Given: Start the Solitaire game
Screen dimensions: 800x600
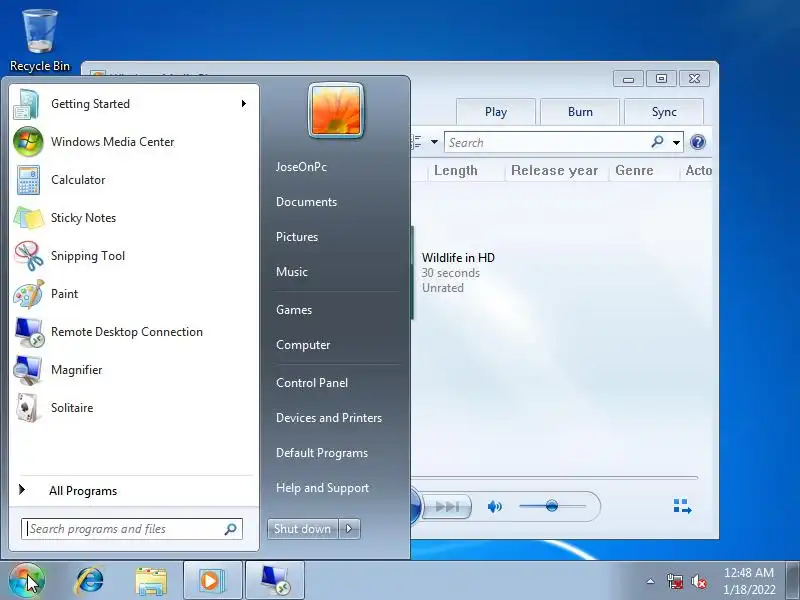Looking at the screenshot, I should 134,408.
